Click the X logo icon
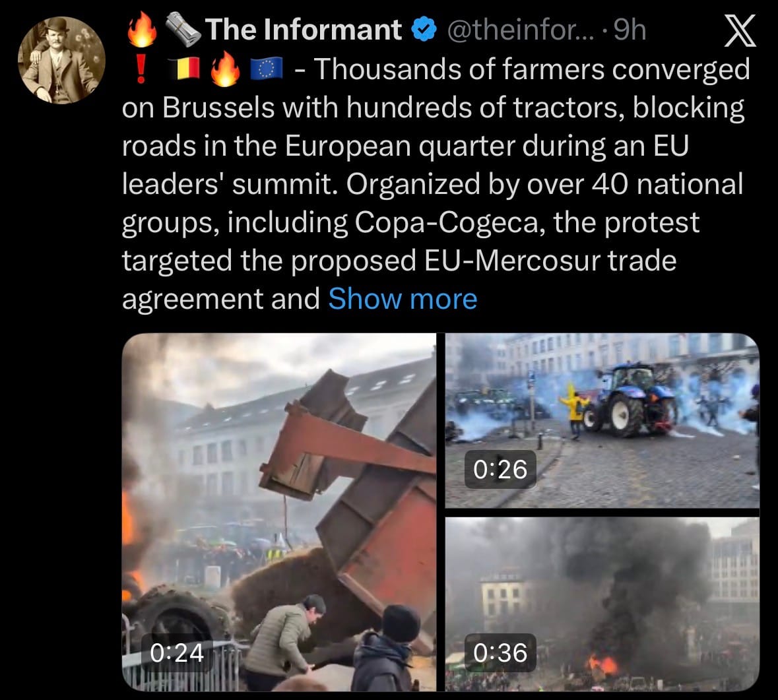Viewport: 778px width, 700px height. 740,31
